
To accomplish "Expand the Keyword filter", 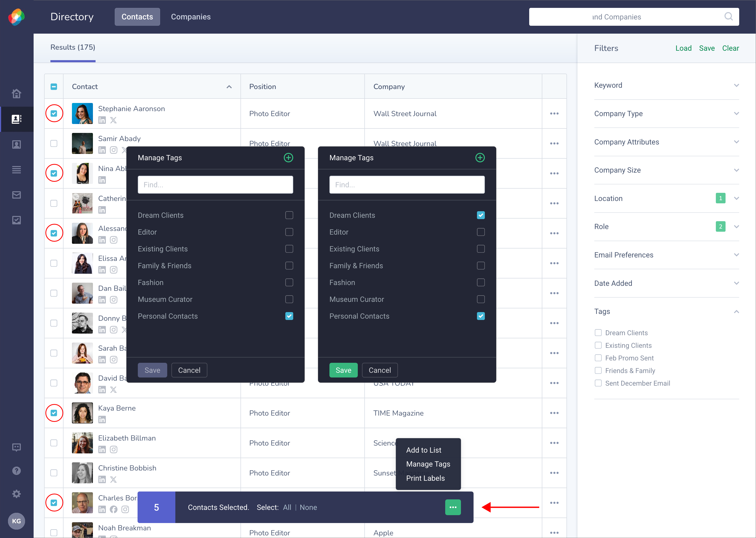I will (x=667, y=85).
